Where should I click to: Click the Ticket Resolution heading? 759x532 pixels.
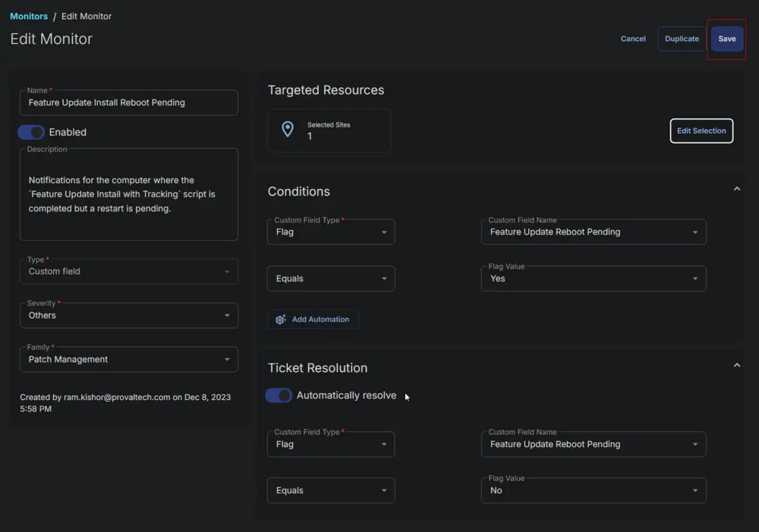pos(317,368)
